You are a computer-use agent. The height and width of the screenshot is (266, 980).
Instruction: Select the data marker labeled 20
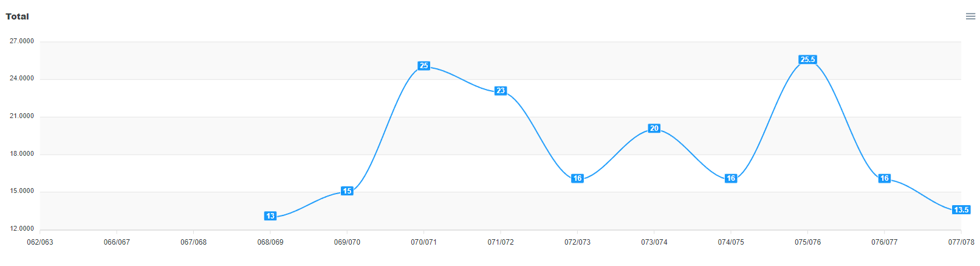pos(654,128)
